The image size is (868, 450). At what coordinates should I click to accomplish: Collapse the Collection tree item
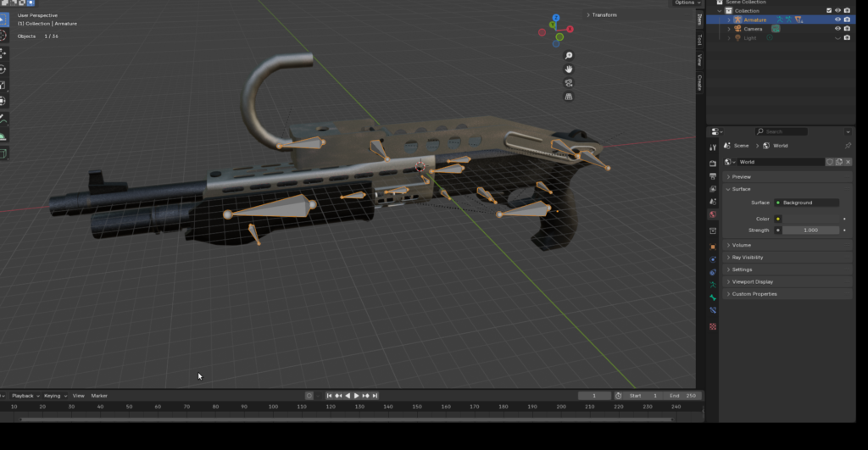click(x=720, y=10)
